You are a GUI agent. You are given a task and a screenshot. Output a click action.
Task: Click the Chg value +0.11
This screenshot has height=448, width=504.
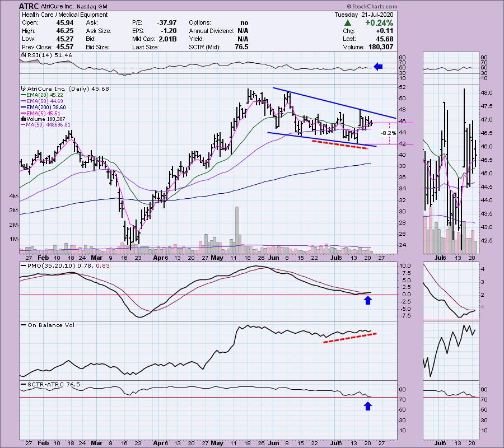click(384, 31)
